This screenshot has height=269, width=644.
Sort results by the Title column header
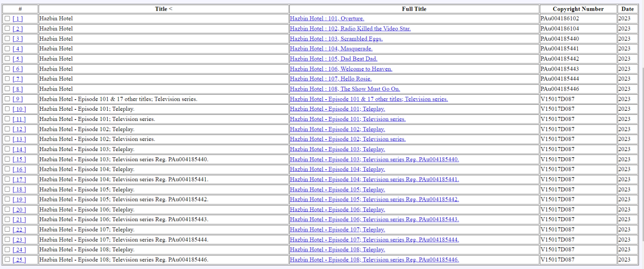(x=164, y=9)
